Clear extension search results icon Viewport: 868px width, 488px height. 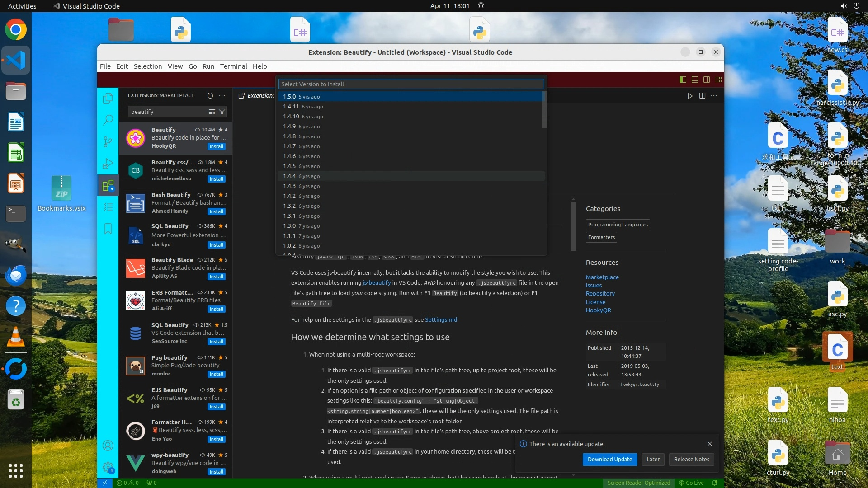pyautogui.click(x=212, y=112)
